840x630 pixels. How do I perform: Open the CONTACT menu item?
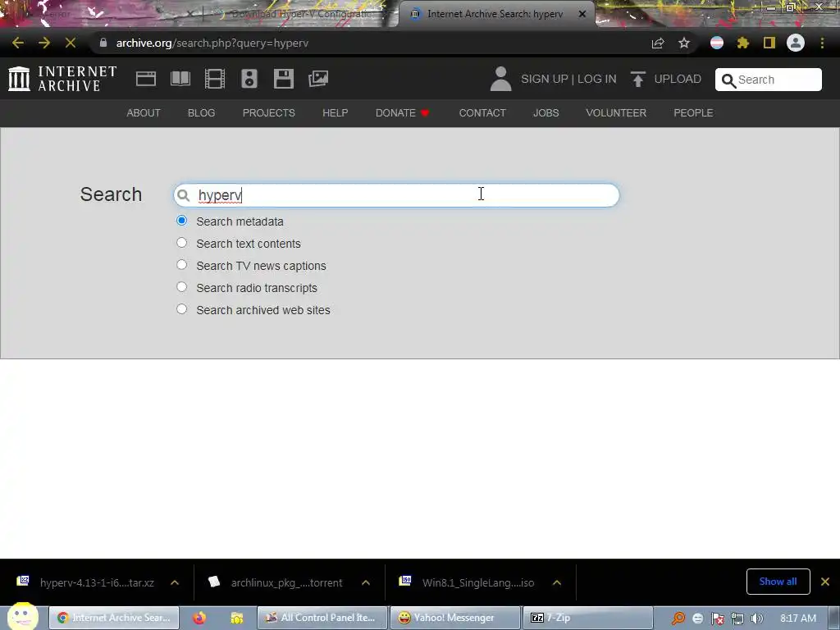(x=482, y=113)
